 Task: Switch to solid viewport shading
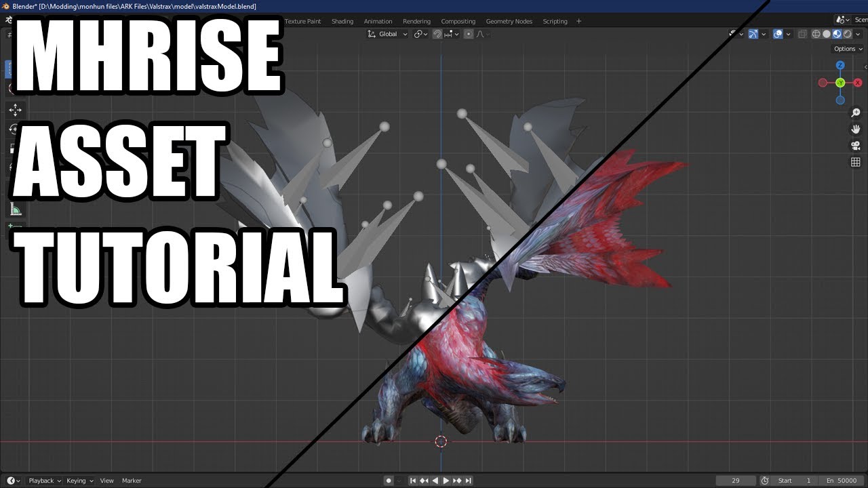point(827,34)
